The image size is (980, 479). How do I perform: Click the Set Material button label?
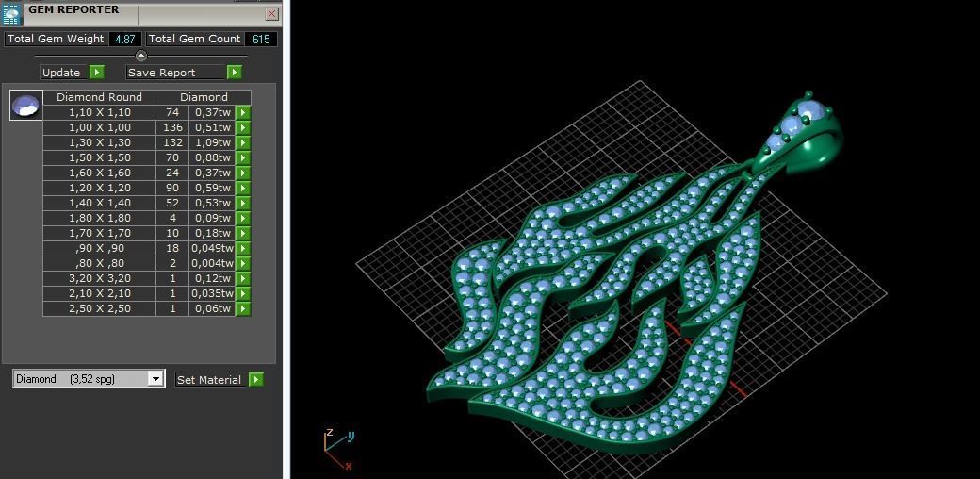pyautogui.click(x=209, y=380)
